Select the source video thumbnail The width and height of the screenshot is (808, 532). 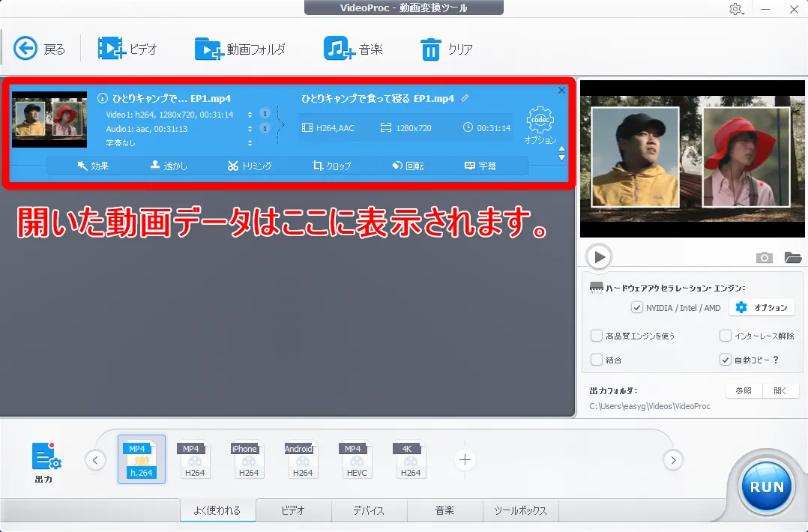point(49,119)
